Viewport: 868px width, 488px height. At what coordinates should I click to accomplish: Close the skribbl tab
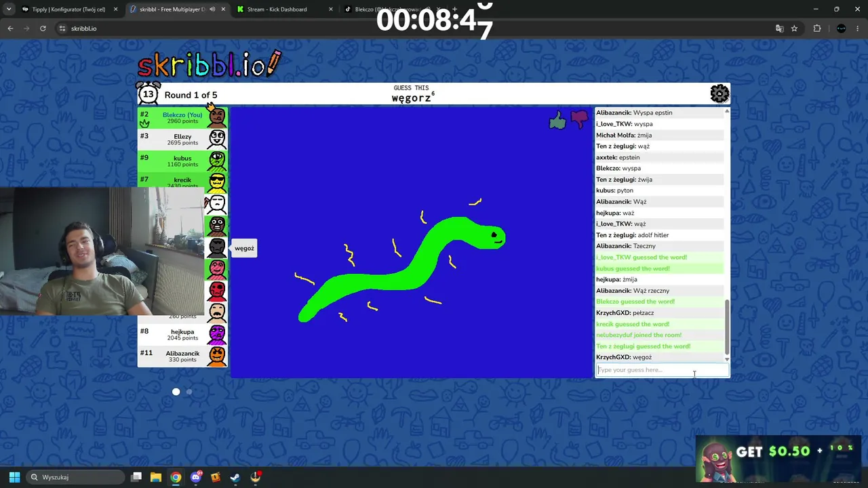tap(223, 9)
